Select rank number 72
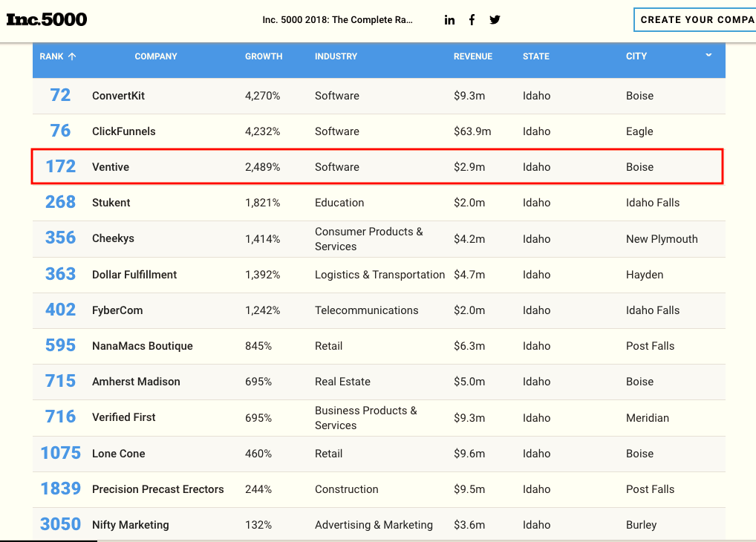Image resolution: width=756 pixels, height=542 pixels. [60, 95]
